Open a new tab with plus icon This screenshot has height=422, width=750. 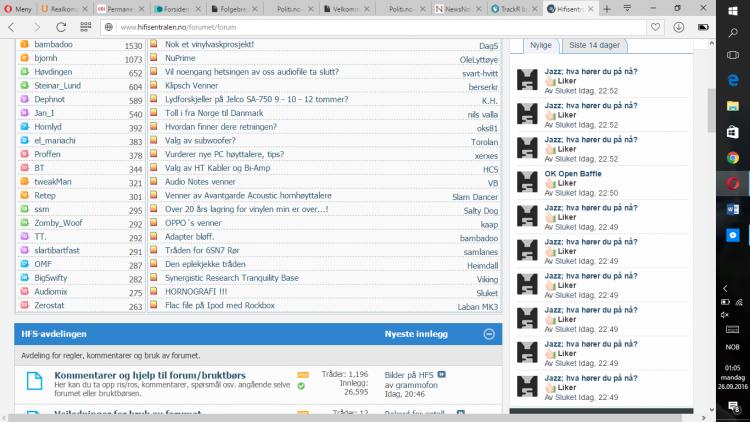point(607,9)
